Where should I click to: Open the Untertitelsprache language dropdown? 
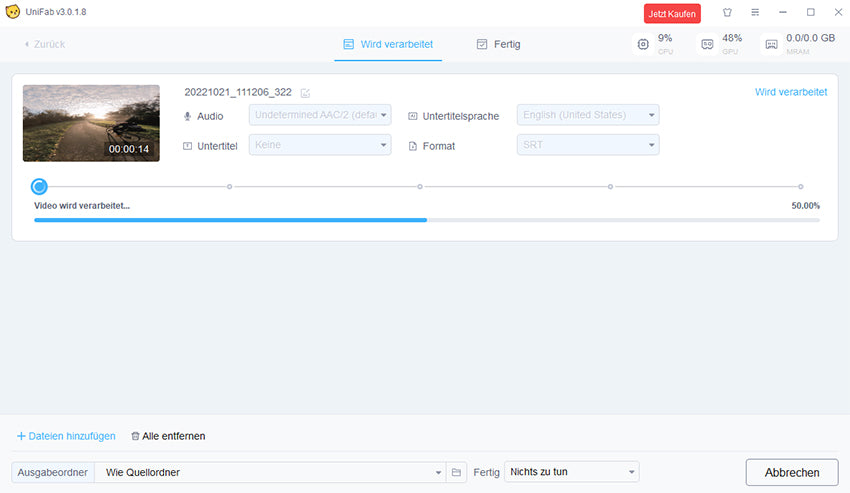[x=587, y=115]
